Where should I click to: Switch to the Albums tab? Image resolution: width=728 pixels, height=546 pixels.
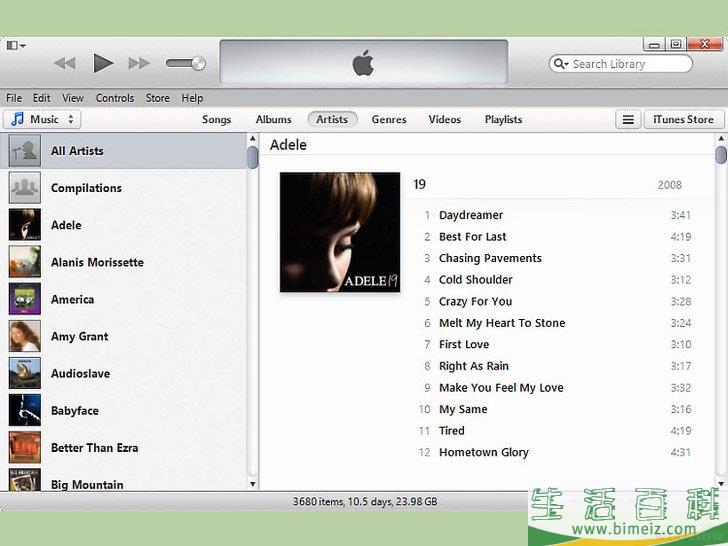[273, 119]
